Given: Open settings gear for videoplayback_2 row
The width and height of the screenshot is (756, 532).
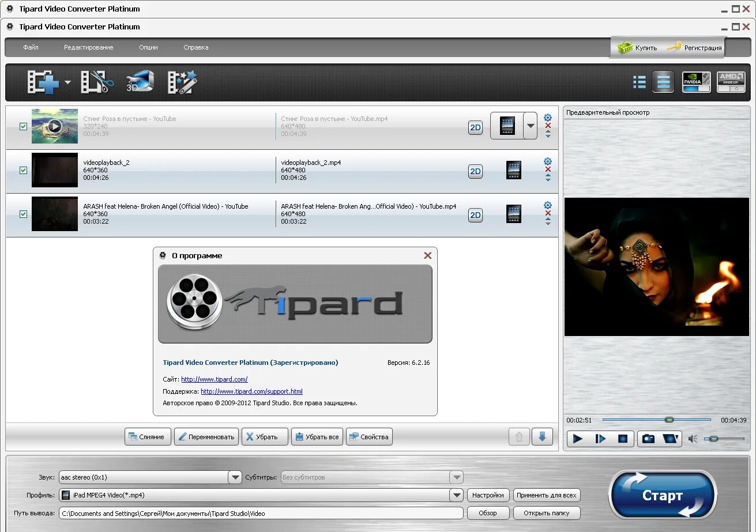Looking at the screenshot, I should pyautogui.click(x=548, y=161).
